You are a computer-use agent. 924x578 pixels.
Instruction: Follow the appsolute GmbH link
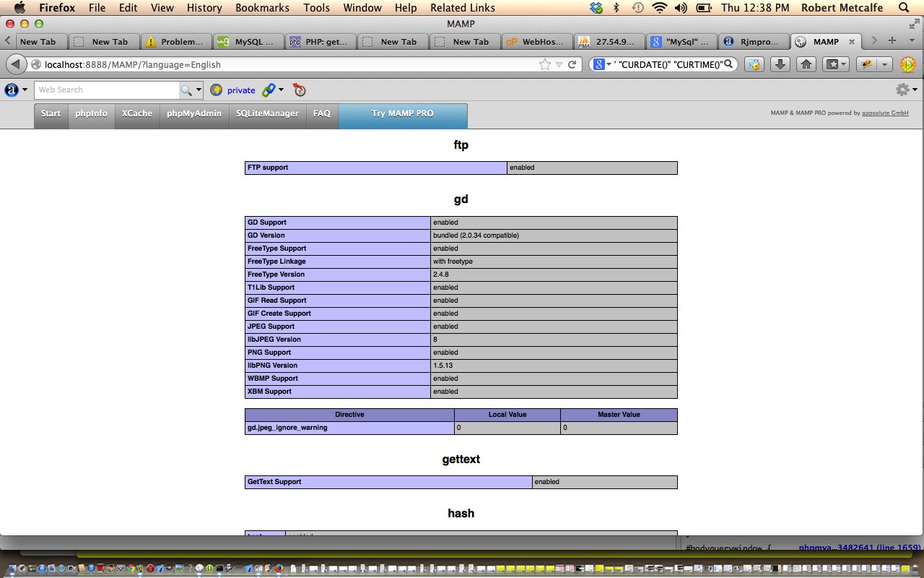pos(885,113)
